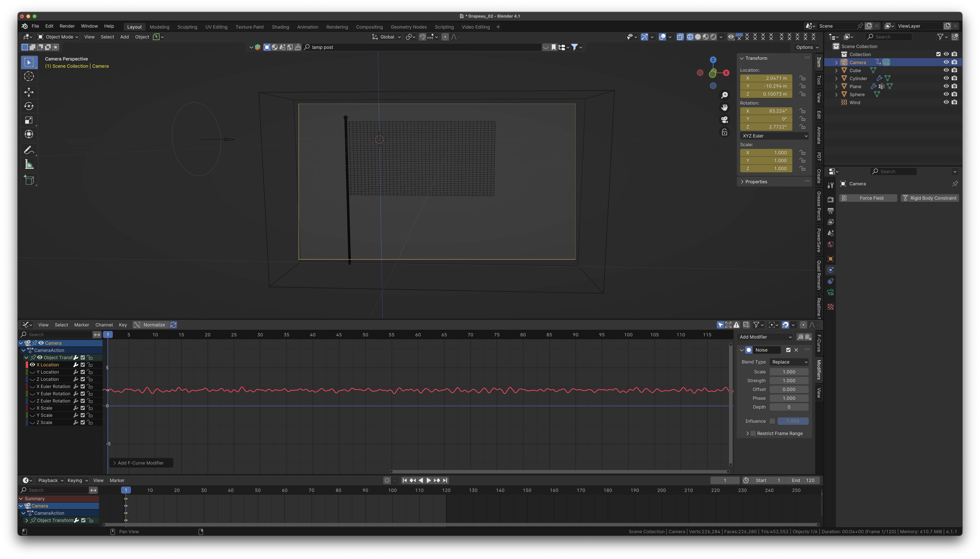Play the animation forward

point(429,480)
